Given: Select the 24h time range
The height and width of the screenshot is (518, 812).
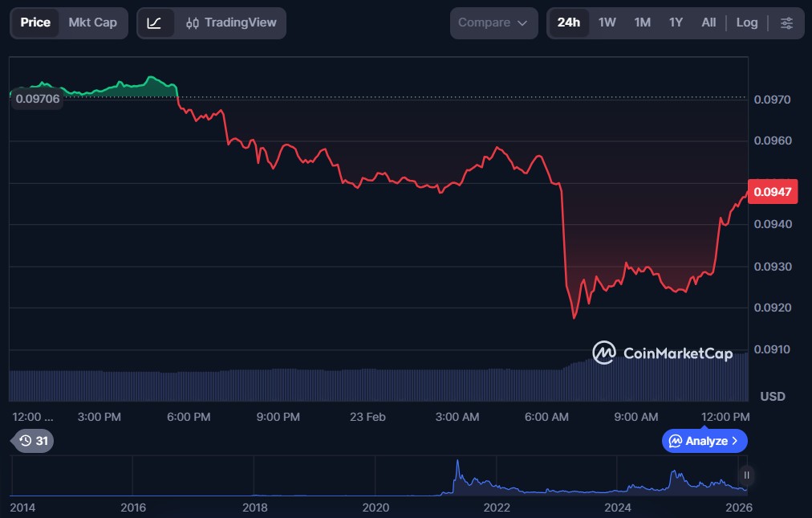Looking at the screenshot, I should pos(568,23).
